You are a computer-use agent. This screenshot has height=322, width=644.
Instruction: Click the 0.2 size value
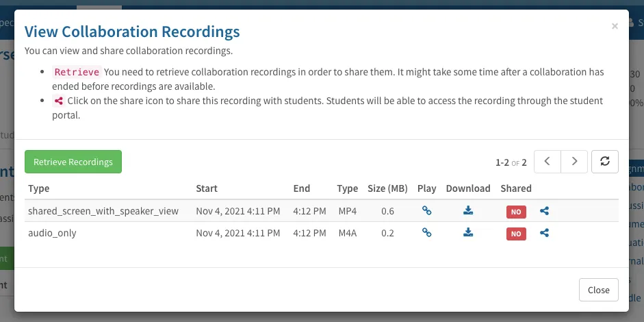[387, 233]
